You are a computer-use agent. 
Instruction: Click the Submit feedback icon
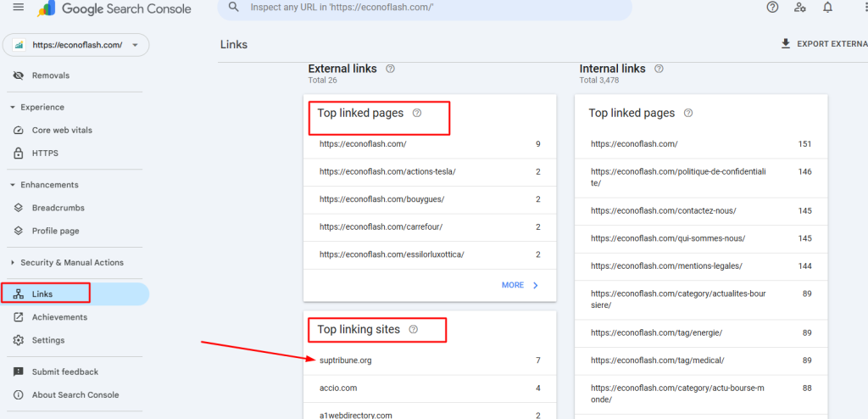coord(19,372)
